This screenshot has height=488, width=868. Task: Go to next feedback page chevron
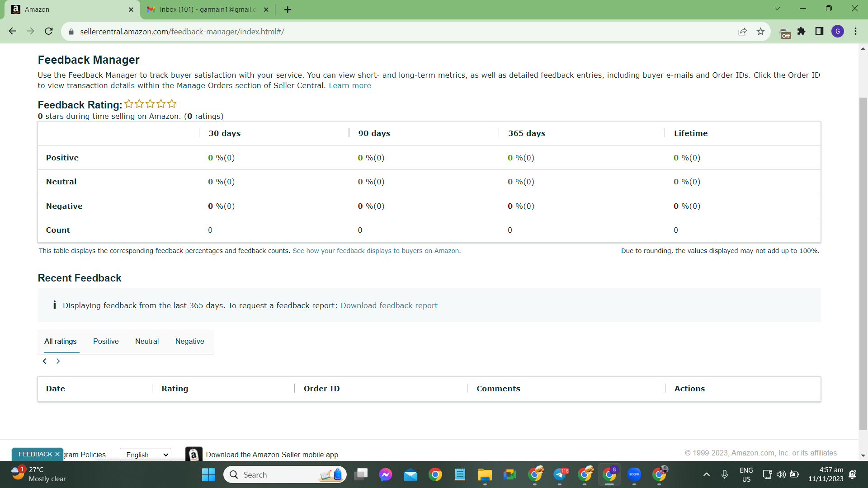point(58,361)
